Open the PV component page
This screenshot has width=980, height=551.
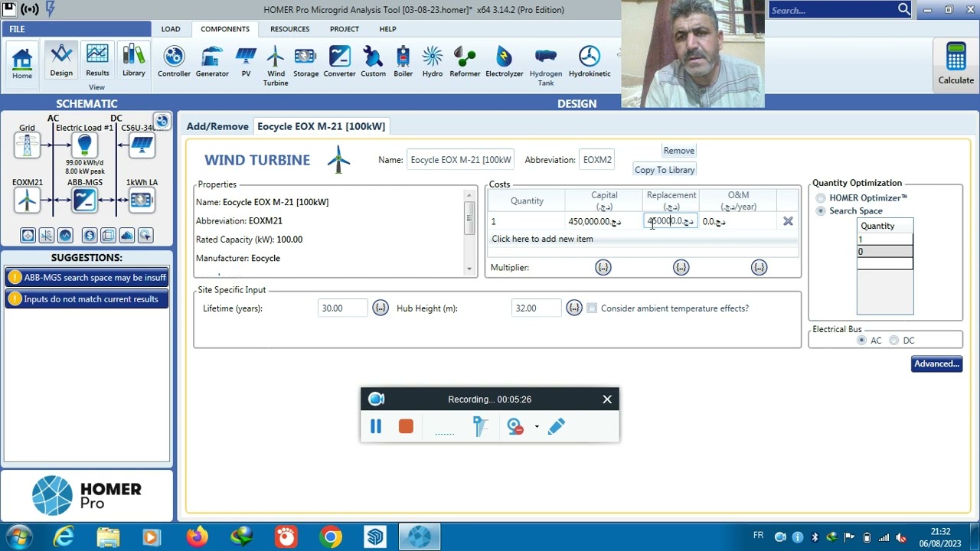pos(246,62)
